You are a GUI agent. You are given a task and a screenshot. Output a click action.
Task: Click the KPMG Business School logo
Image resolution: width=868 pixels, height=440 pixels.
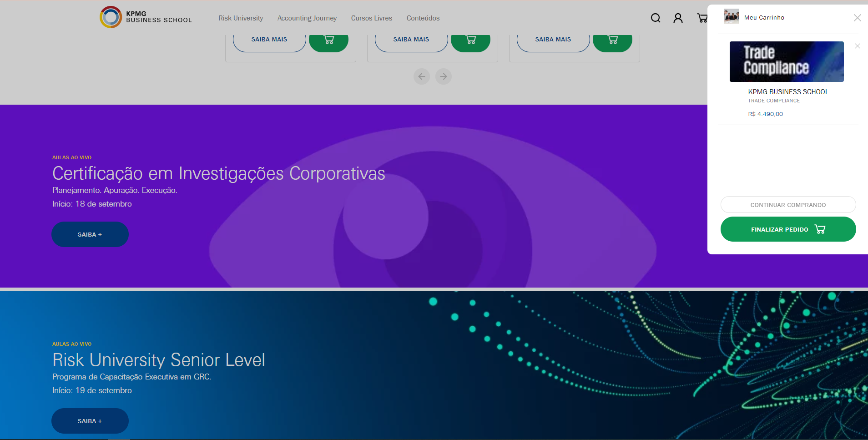[146, 17]
